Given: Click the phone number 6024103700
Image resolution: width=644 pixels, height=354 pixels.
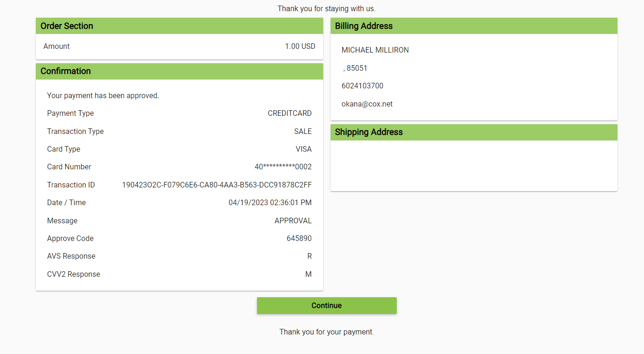Looking at the screenshot, I should pos(362,86).
